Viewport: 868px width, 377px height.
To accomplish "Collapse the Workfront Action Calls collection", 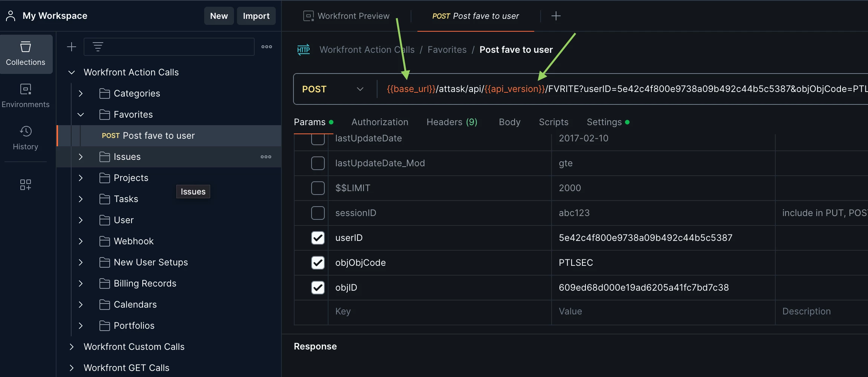I will pos(72,72).
